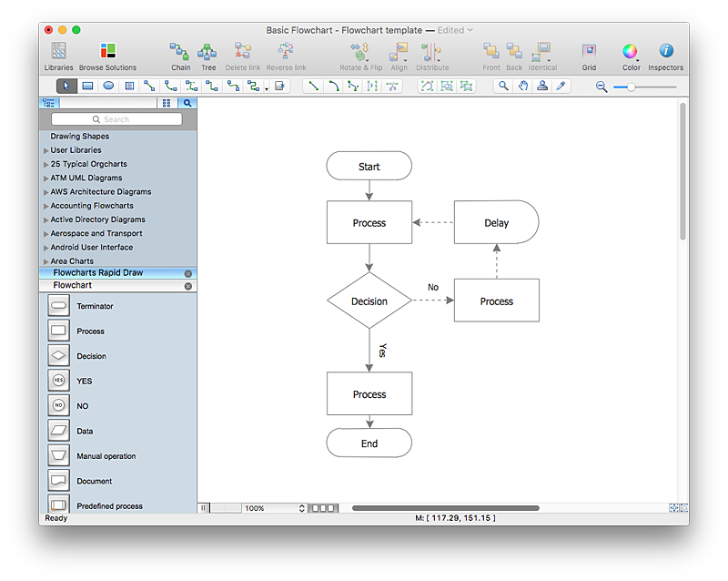Select the Flowchart library tab

click(x=73, y=286)
